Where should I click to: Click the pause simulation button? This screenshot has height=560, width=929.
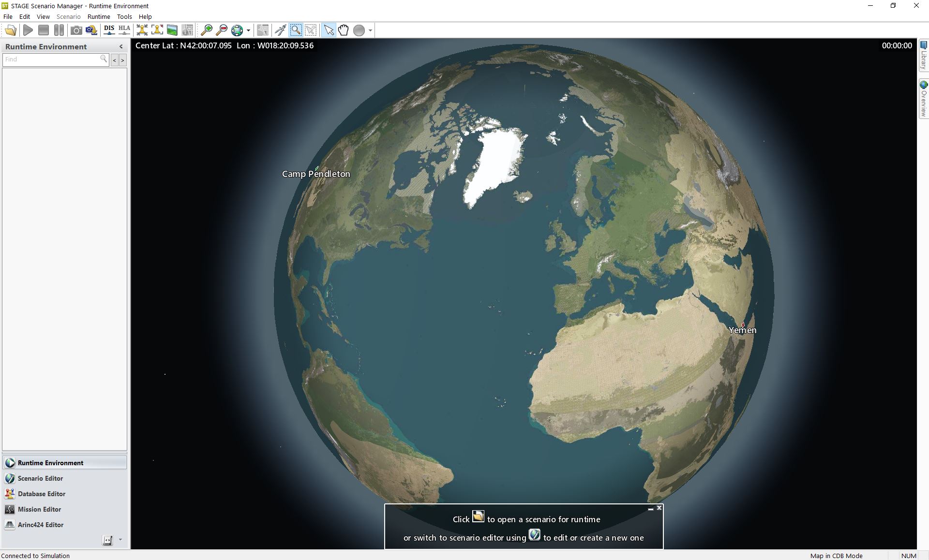59,30
